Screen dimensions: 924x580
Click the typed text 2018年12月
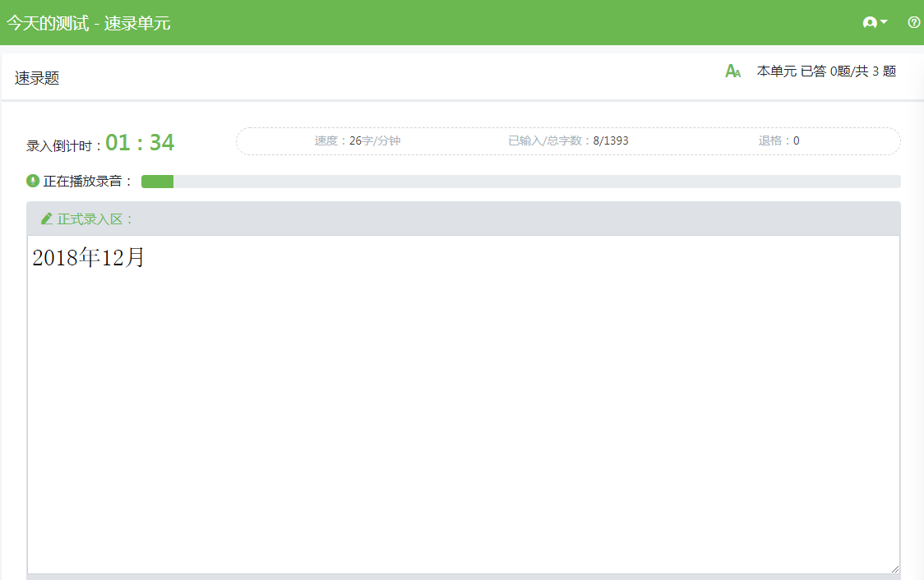[x=89, y=257]
